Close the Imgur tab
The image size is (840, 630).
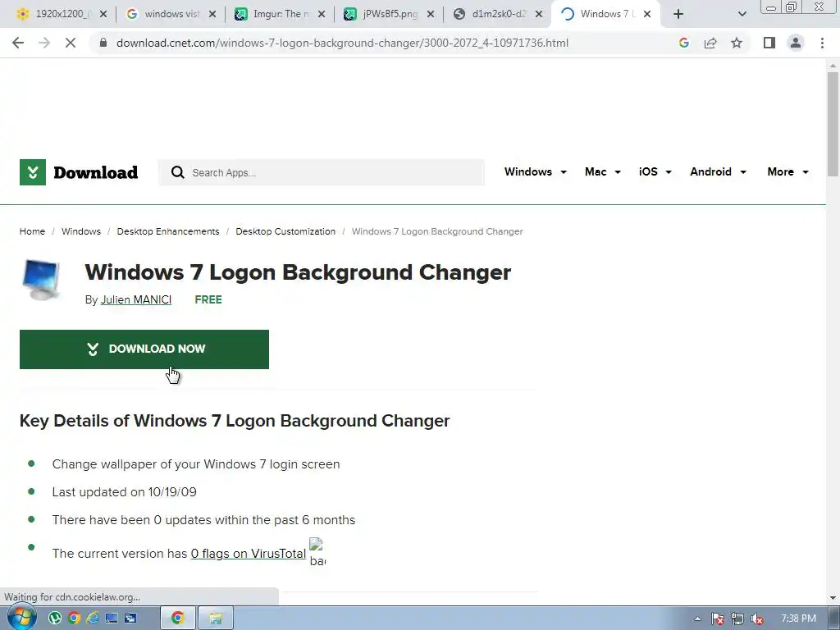pyautogui.click(x=322, y=15)
